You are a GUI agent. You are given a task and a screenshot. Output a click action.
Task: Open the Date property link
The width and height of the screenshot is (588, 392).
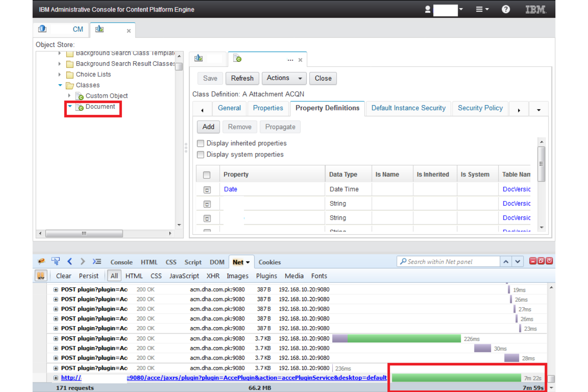click(x=230, y=189)
